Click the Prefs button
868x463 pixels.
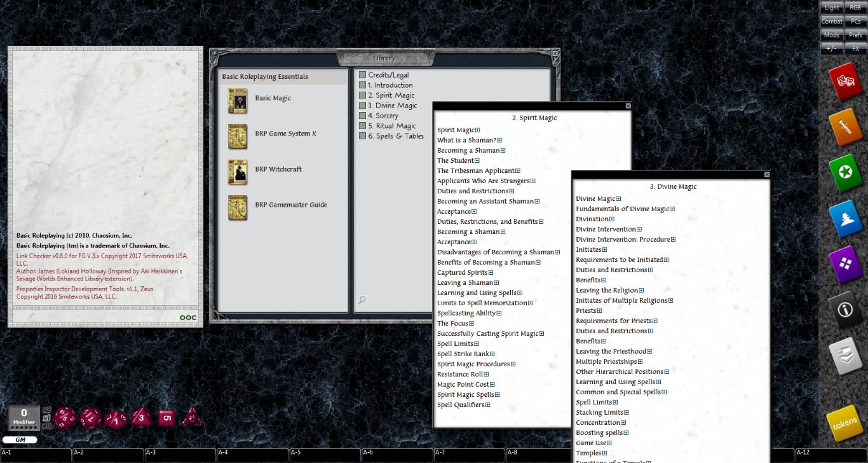tap(855, 34)
